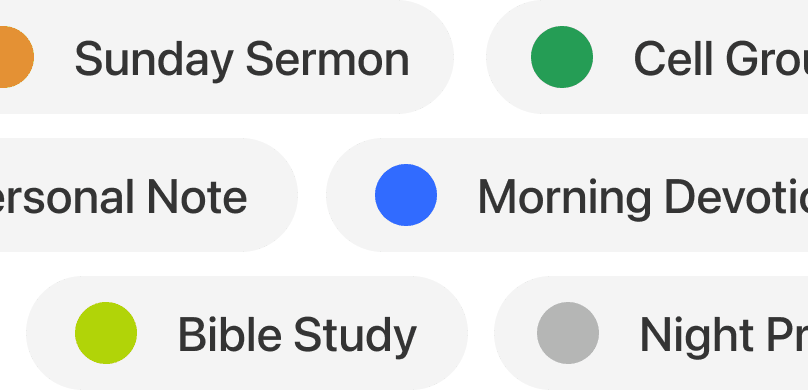Choose the Cell Group category chip
This screenshot has width=808, height=390.
pyautogui.click(x=647, y=57)
